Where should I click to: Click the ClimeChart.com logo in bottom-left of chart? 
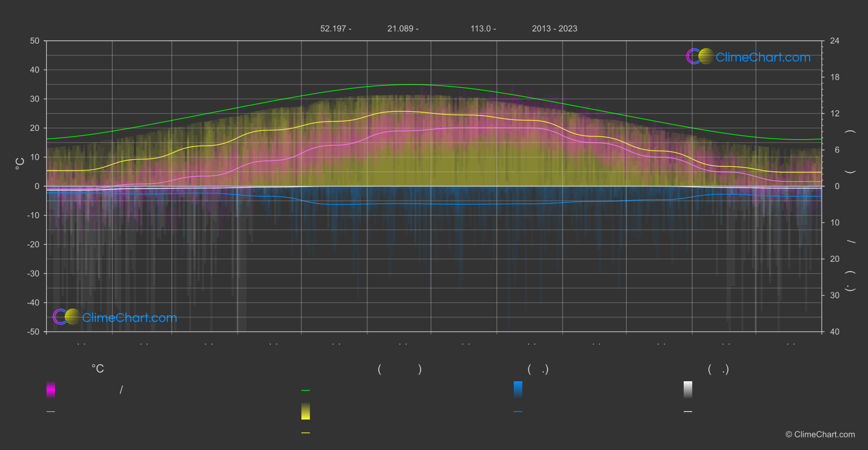click(115, 317)
